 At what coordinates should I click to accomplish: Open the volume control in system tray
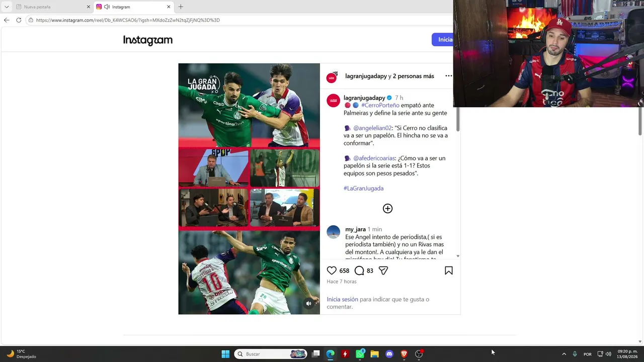click(608, 354)
